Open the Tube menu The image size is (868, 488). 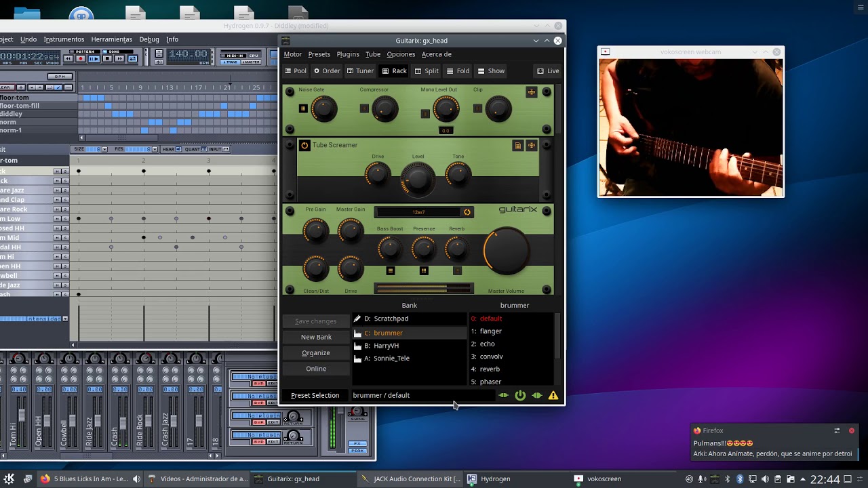tap(373, 54)
